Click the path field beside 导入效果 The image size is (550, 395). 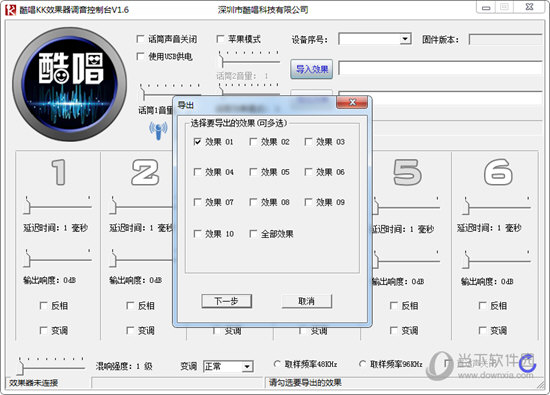coord(441,68)
